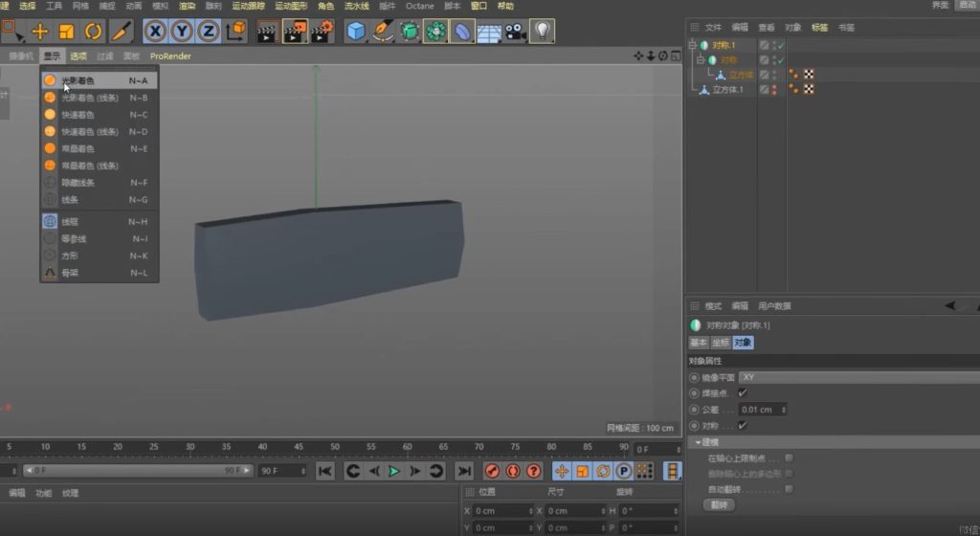Viewport: 980px width, 536px height.
Task: Toggle the 对称 checkbox in attributes
Action: pyautogui.click(x=743, y=425)
